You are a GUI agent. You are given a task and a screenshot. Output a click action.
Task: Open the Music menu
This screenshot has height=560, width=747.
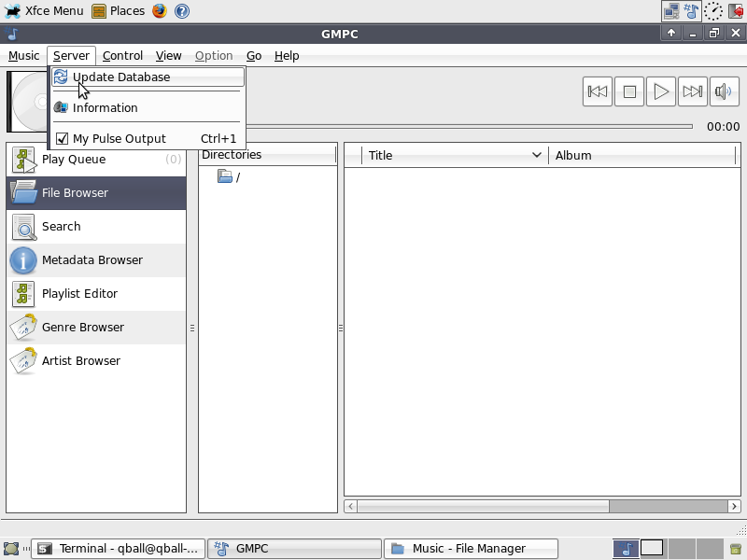24,56
